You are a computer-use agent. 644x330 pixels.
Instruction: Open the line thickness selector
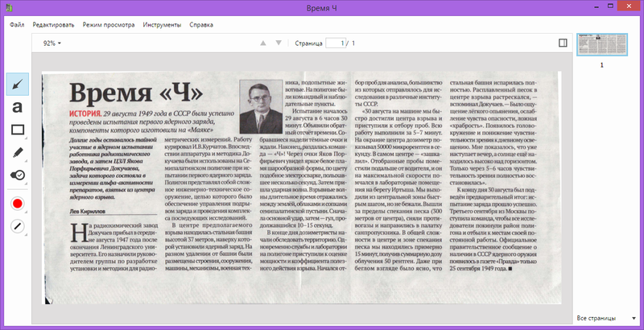(17, 226)
